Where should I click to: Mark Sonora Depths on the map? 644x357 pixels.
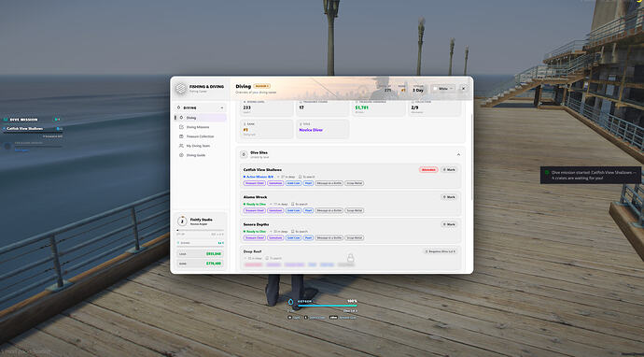449,224
